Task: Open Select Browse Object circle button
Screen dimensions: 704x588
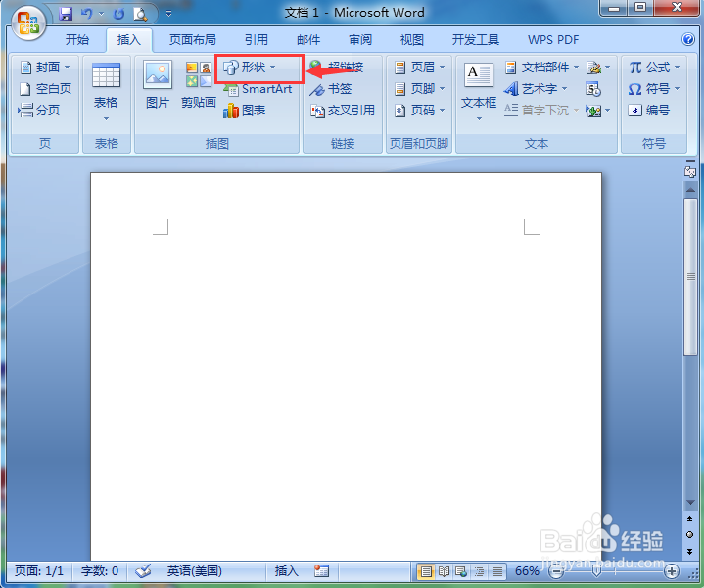Action: pos(690,534)
